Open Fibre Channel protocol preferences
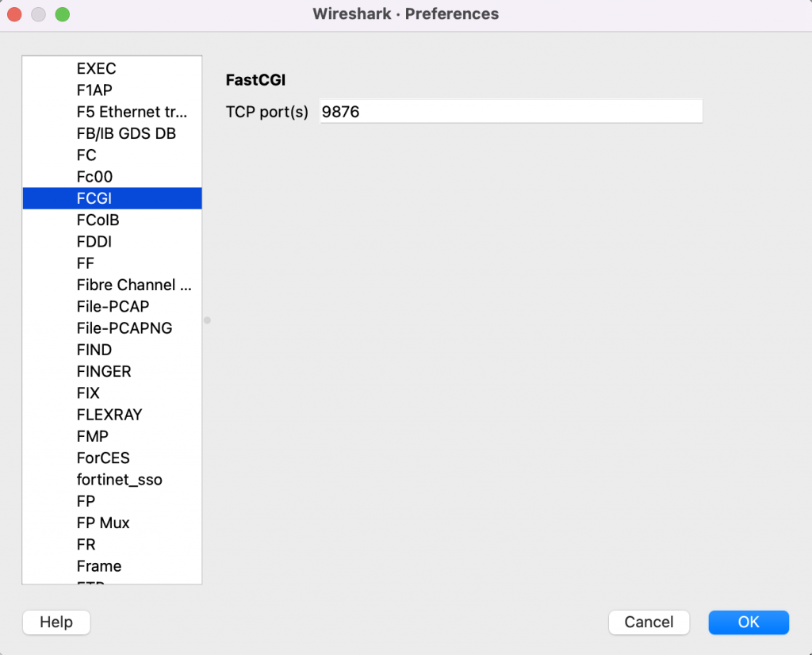The image size is (812, 655). coord(113,285)
